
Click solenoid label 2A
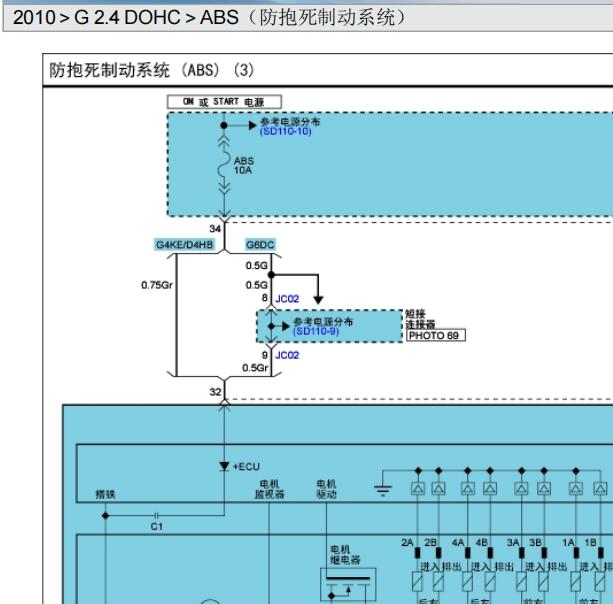(407, 543)
